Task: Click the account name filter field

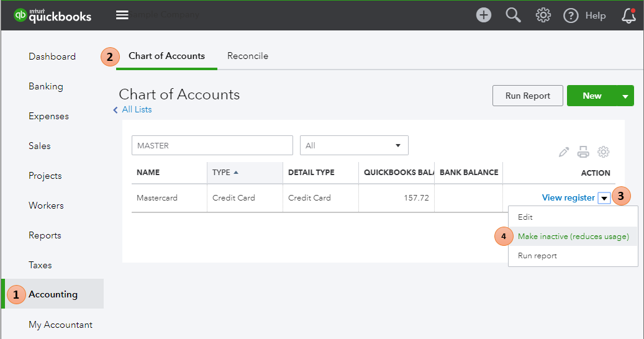Action: coord(212,145)
